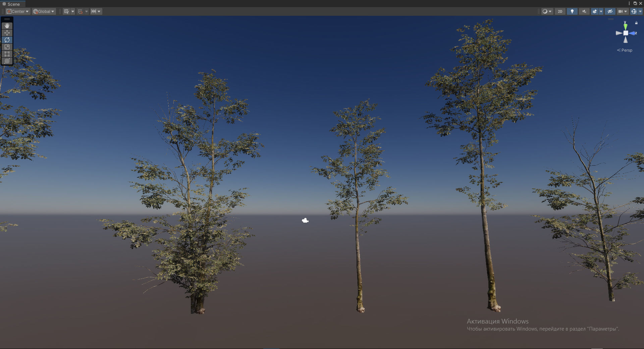Select the Rotate tool
The width and height of the screenshot is (644, 349).
pos(7,40)
